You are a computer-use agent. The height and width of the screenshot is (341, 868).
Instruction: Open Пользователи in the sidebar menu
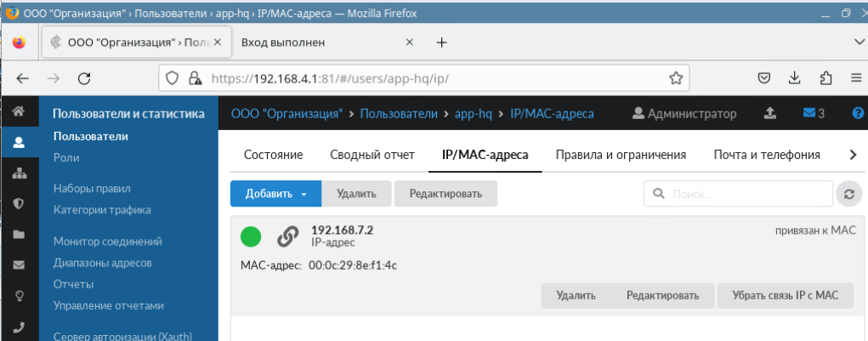91,136
